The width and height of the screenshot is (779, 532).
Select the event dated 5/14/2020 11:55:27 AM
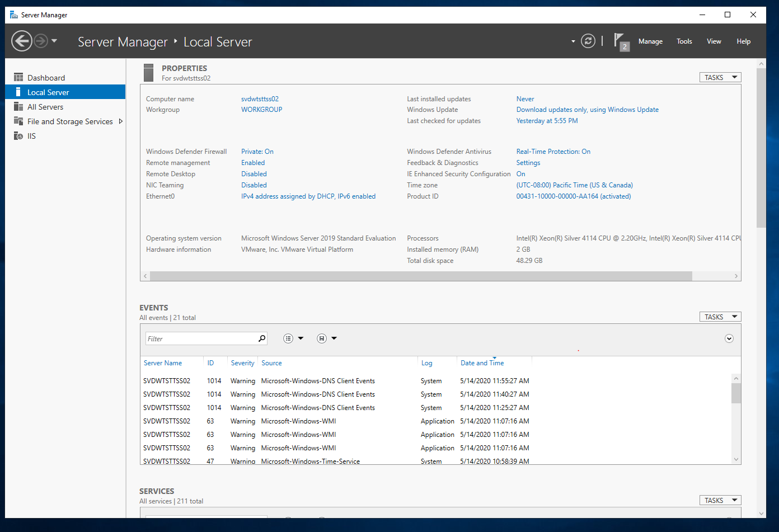(436, 381)
